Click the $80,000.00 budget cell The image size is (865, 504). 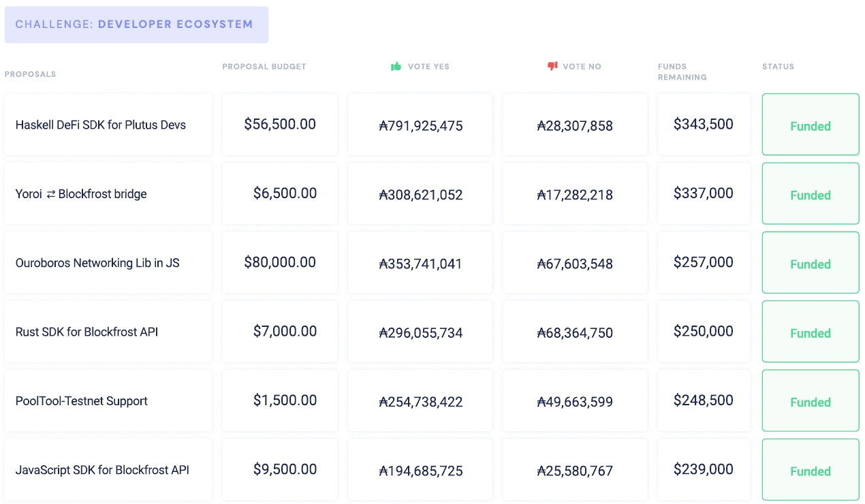(280, 262)
